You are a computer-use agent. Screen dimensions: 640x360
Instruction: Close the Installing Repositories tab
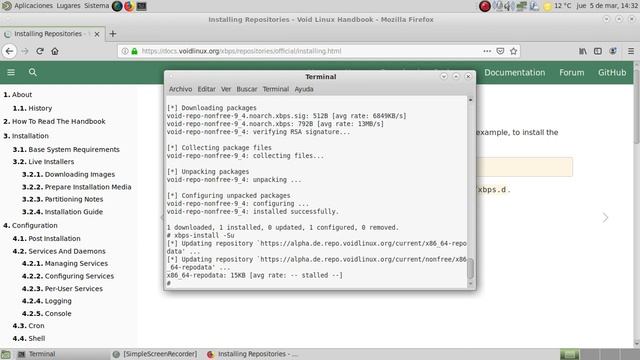point(97,34)
